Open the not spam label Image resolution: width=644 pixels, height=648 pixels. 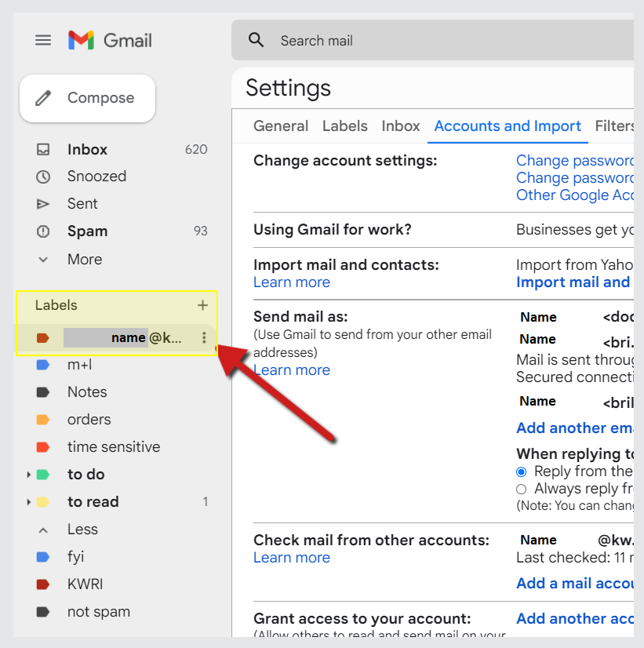pyautogui.click(x=99, y=611)
